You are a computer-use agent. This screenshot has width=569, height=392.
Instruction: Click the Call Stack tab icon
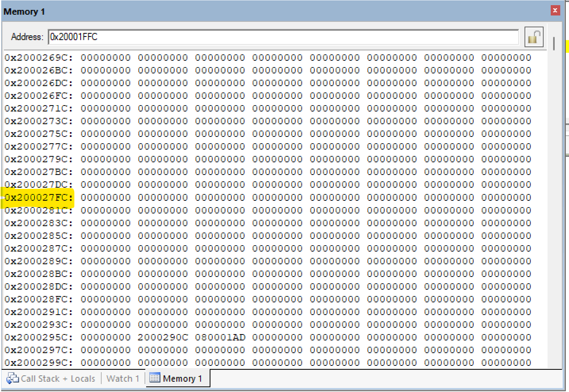(x=12, y=378)
